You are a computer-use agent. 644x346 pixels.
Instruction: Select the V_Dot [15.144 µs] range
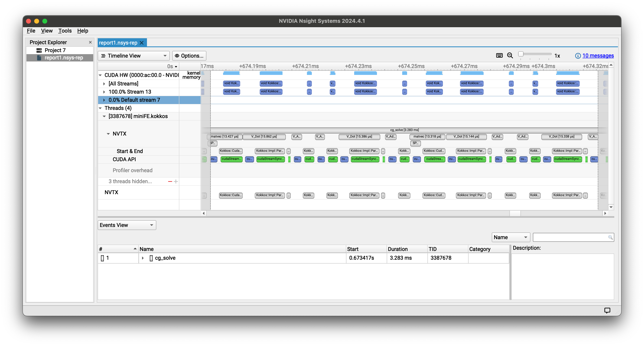coord(466,137)
